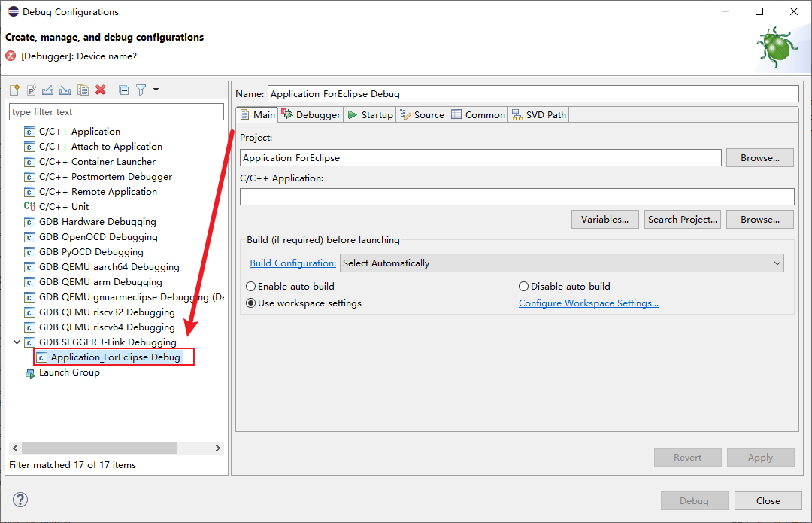
Task: Click the configuration Name field
Action: 533,94
